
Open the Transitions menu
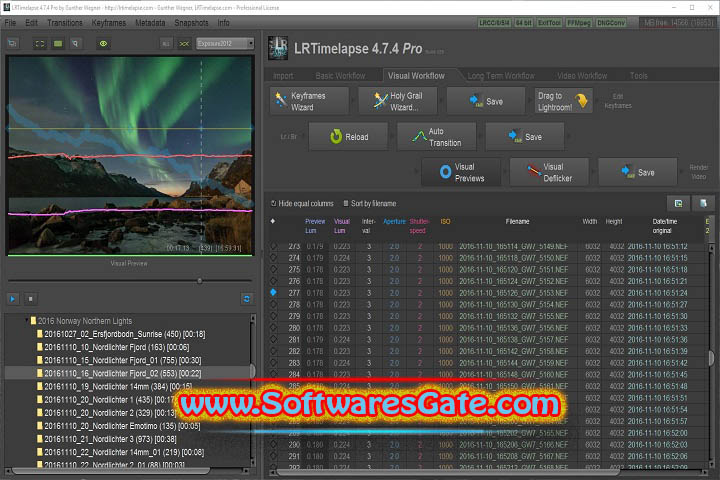tap(65, 23)
